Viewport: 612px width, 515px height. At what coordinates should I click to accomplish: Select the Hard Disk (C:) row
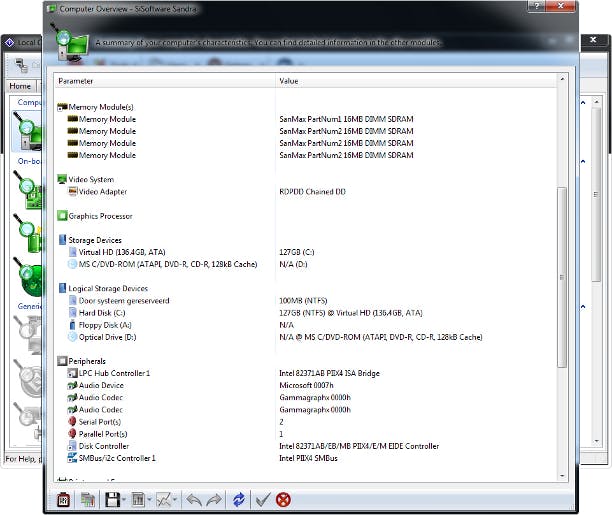tap(102, 313)
